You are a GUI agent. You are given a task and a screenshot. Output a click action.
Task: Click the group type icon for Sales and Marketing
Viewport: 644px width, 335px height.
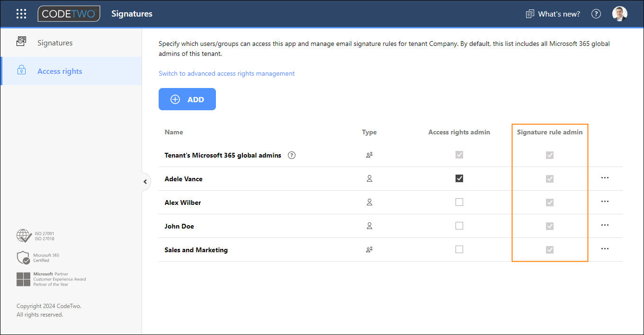(x=369, y=250)
